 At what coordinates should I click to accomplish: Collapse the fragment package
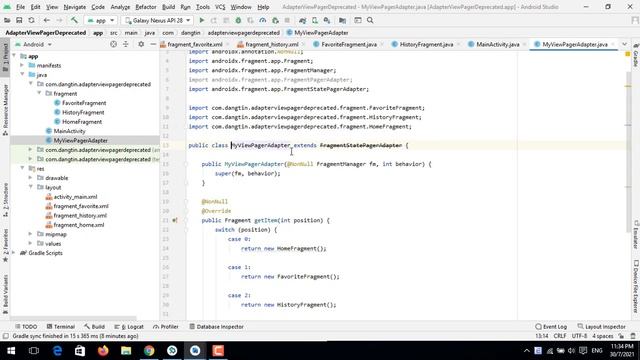pyautogui.click(x=39, y=93)
